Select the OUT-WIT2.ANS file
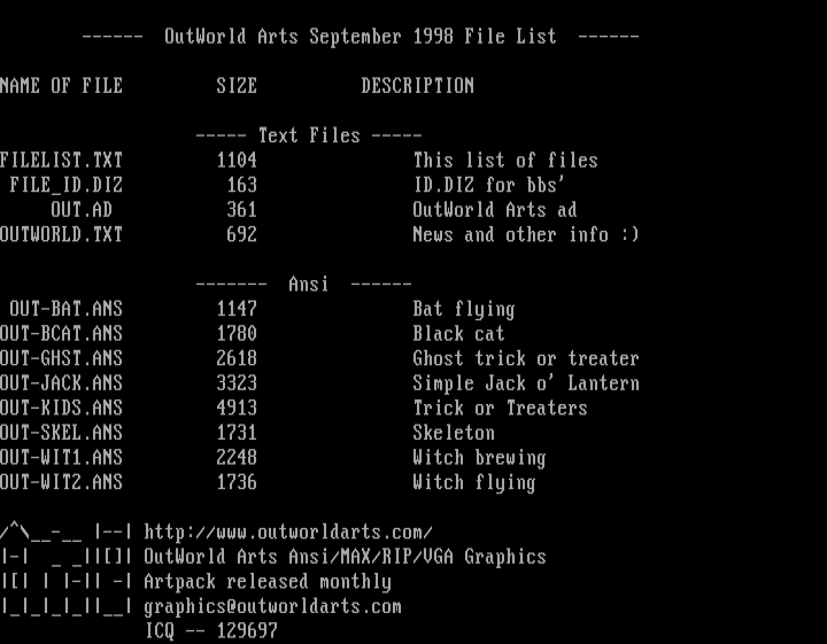The image size is (827, 644). (61, 482)
